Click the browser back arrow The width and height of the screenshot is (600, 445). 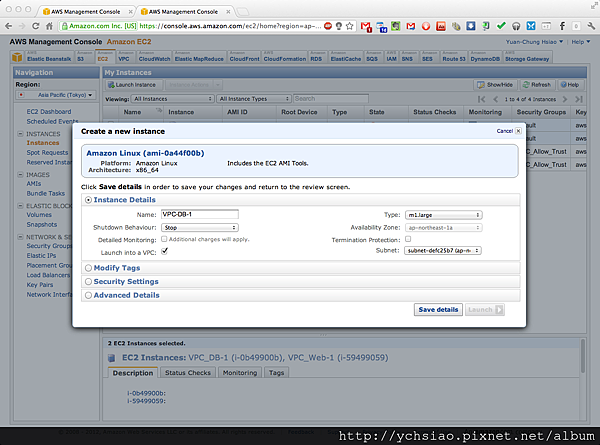pyautogui.click(x=8, y=26)
